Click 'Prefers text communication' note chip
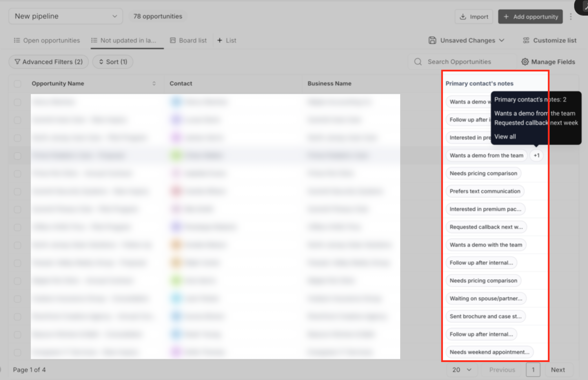588x380 pixels. 485,191
